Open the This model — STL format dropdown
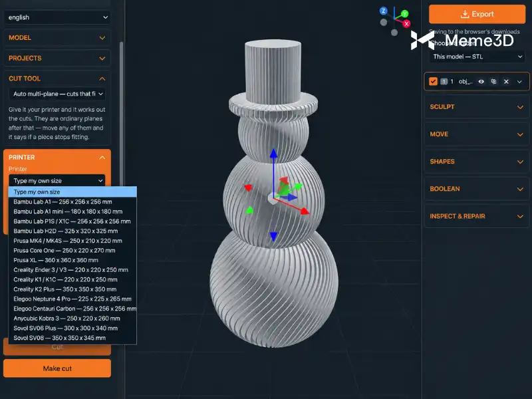Screen dimensions: 532x399 477,57
